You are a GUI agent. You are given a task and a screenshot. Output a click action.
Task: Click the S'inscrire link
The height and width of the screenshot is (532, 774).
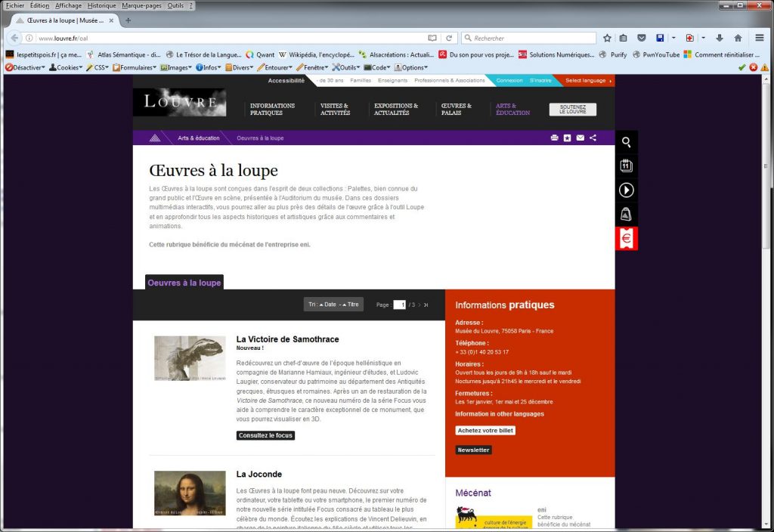click(540, 80)
